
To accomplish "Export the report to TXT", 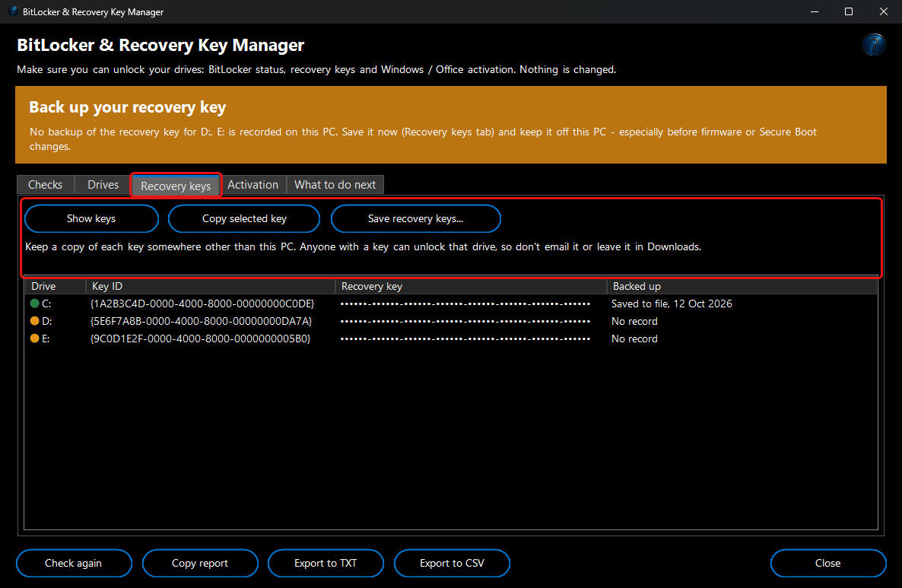I will coord(326,563).
